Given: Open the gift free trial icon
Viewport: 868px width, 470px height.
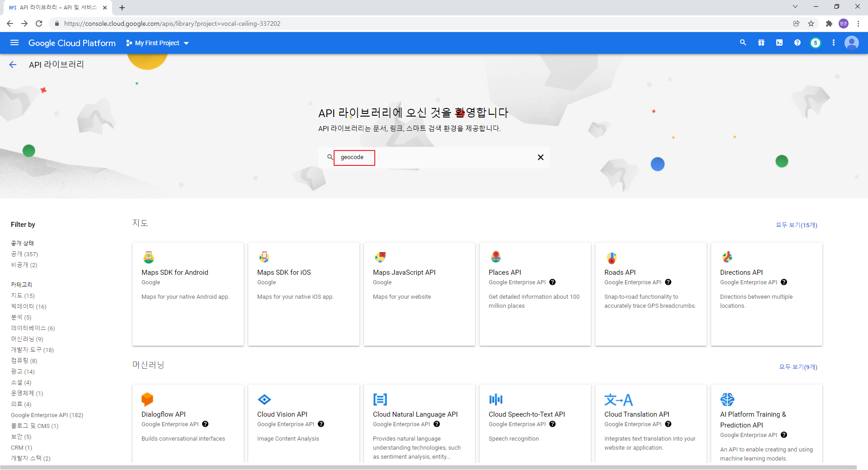Looking at the screenshot, I should (761, 42).
